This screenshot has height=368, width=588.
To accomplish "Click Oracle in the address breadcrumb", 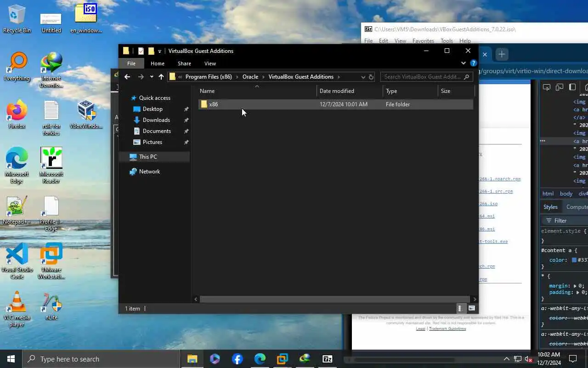I will [250, 77].
